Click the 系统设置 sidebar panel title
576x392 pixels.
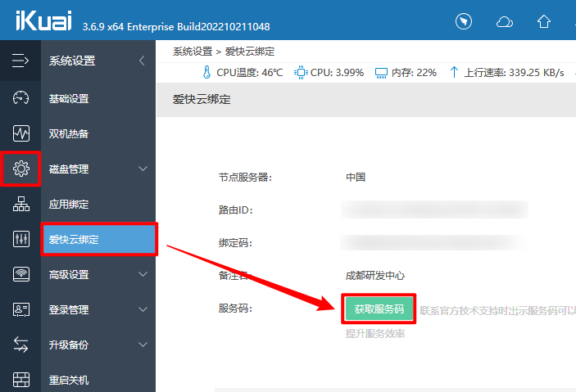72,61
